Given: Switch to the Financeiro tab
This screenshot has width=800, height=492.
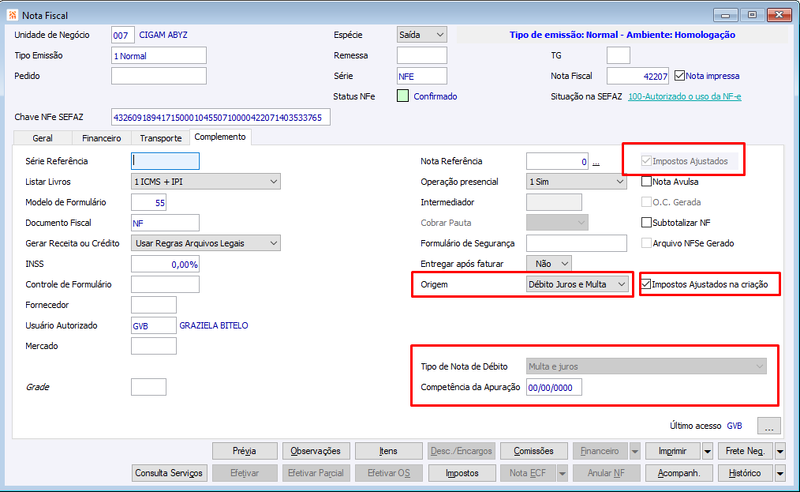Looking at the screenshot, I should coord(102,138).
